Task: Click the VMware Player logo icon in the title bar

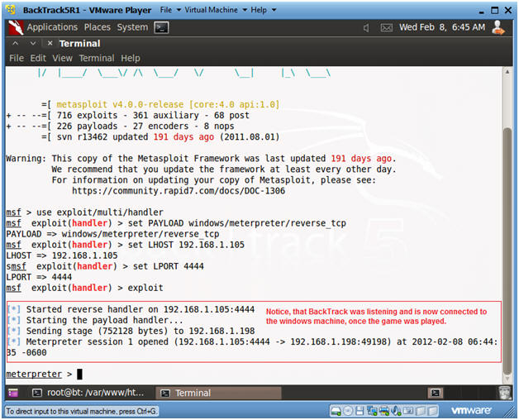Action: tap(12, 10)
